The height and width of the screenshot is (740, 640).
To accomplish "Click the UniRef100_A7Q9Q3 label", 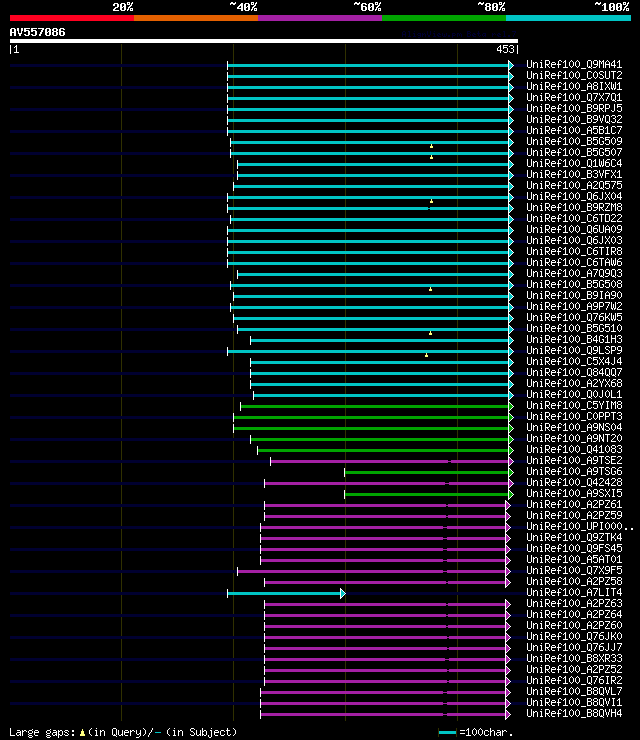I will pyautogui.click(x=574, y=273).
